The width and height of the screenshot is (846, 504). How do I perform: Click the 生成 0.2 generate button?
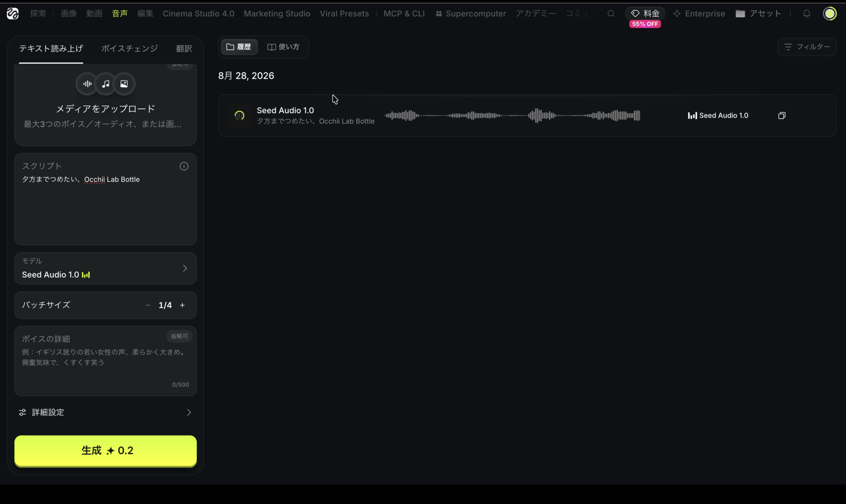pyautogui.click(x=105, y=451)
